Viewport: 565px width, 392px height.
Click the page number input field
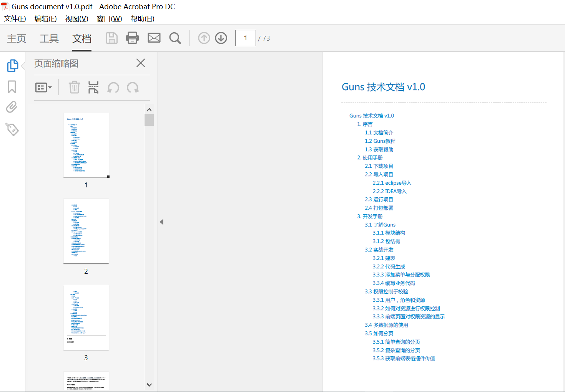click(x=246, y=38)
